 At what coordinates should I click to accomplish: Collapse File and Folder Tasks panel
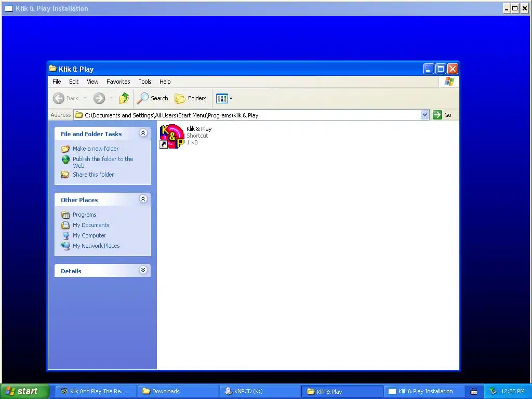tap(143, 133)
